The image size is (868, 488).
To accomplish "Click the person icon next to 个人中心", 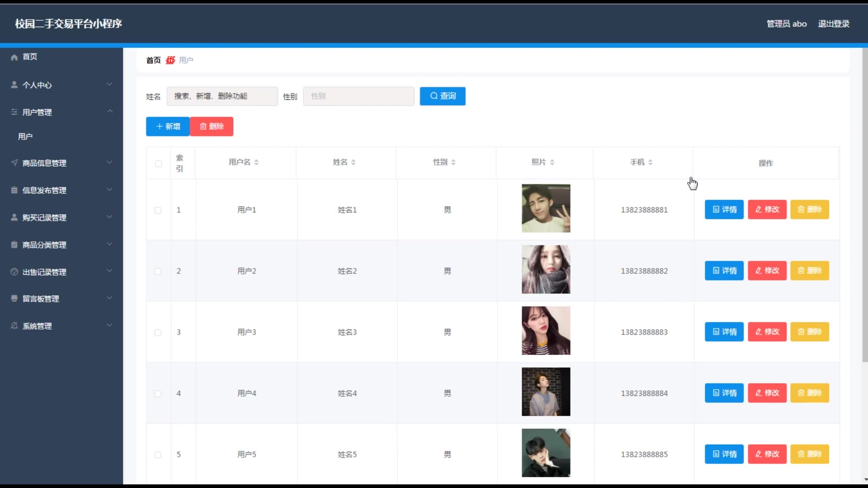I will tap(14, 84).
